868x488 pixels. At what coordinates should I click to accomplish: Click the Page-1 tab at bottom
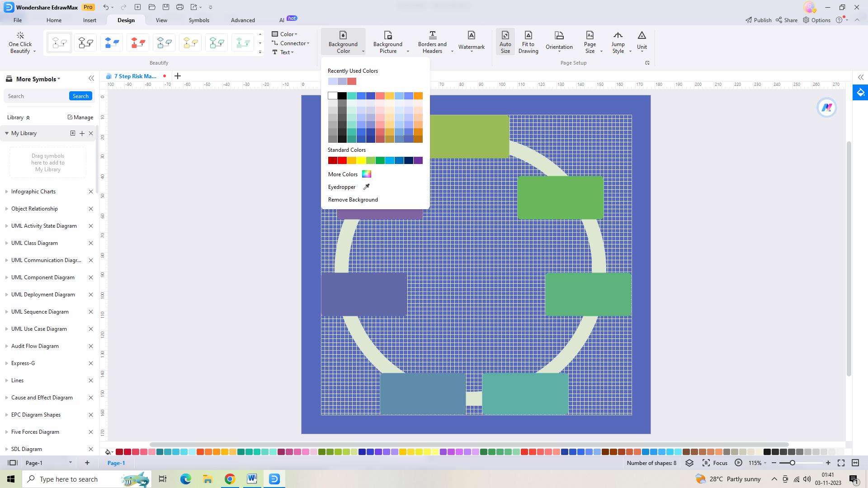coord(117,463)
